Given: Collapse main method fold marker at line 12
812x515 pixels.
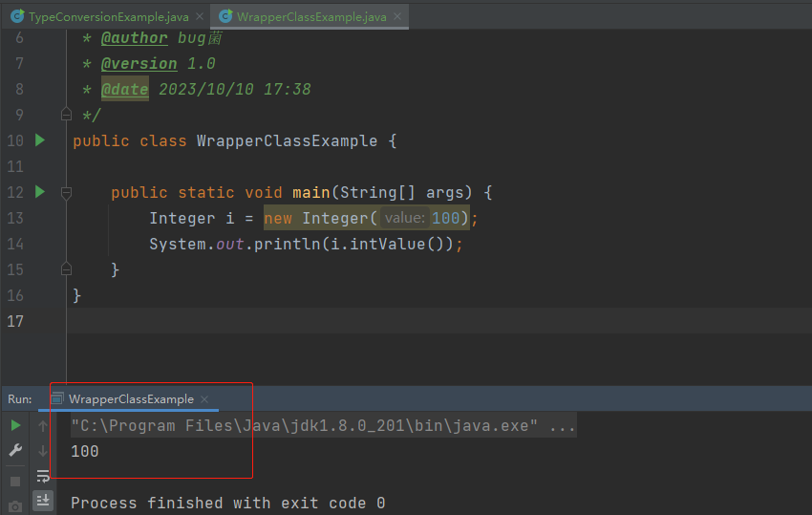Looking at the screenshot, I should 66,193.
